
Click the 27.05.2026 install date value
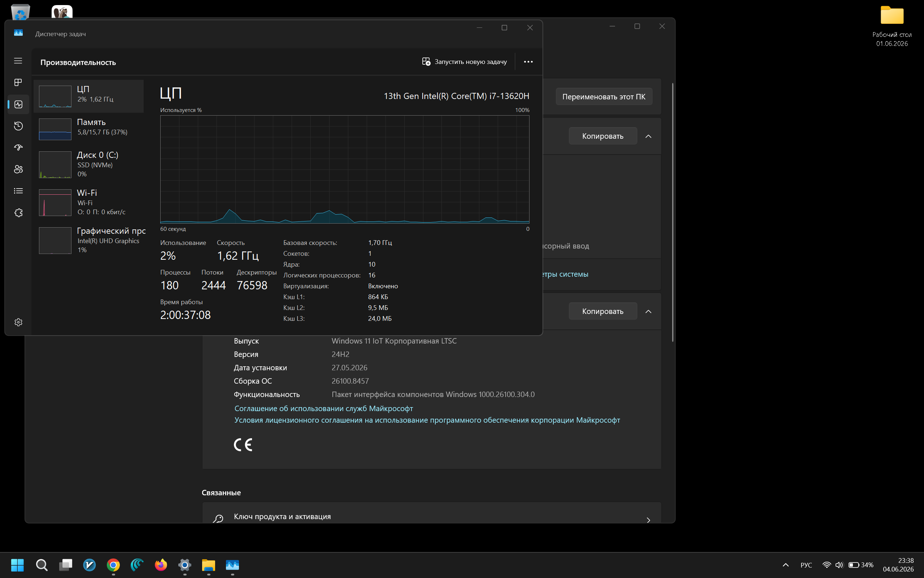(349, 367)
